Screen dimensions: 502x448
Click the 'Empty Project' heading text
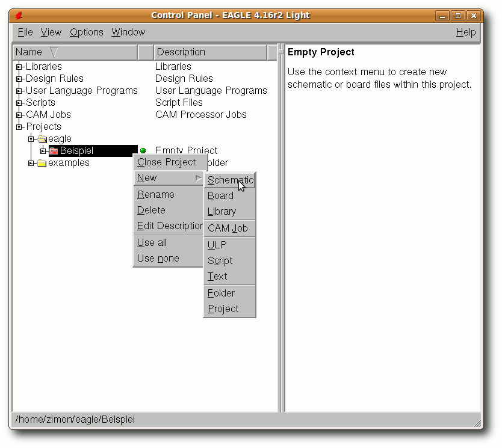(321, 52)
